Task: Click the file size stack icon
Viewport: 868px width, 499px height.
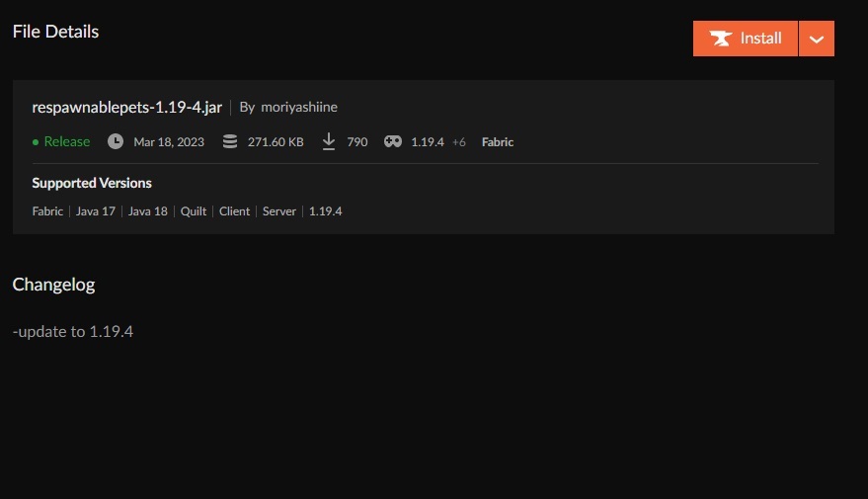Action: point(230,141)
